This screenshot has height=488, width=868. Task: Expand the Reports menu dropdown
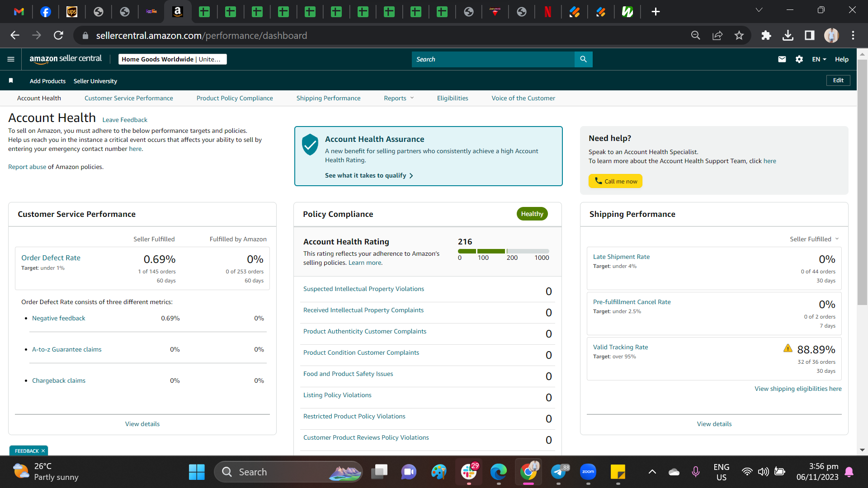pos(399,98)
